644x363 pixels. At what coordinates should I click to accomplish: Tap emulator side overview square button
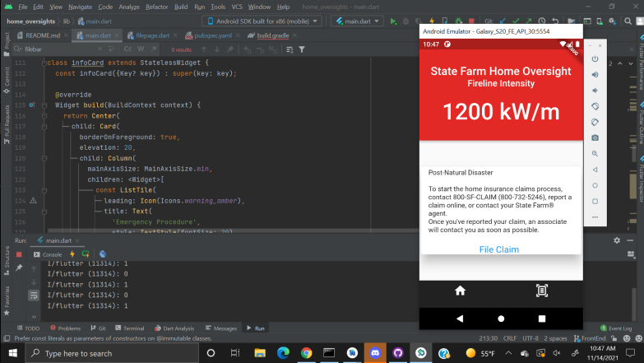tap(595, 202)
